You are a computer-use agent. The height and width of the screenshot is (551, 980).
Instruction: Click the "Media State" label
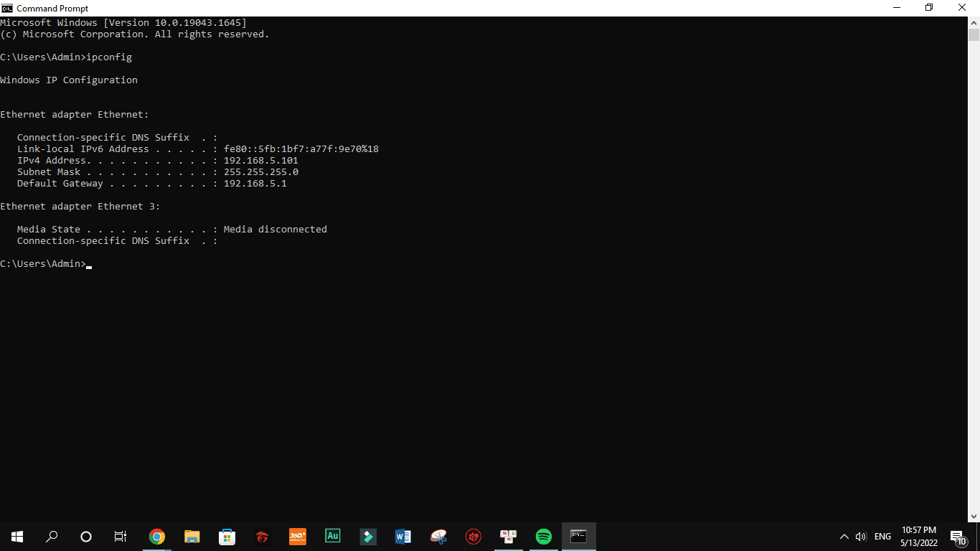49,230
